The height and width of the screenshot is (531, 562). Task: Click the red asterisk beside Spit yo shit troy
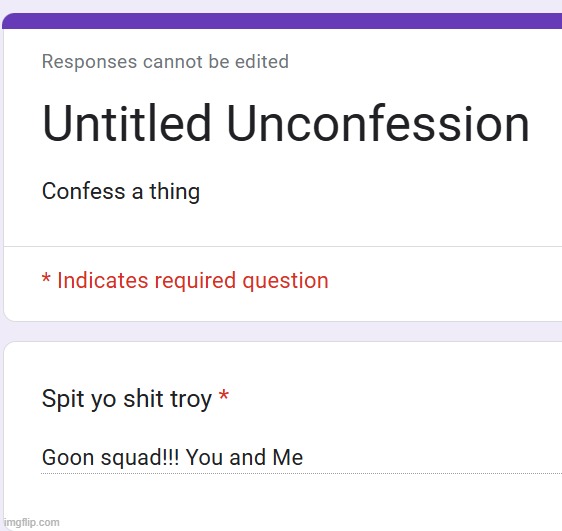click(x=224, y=396)
